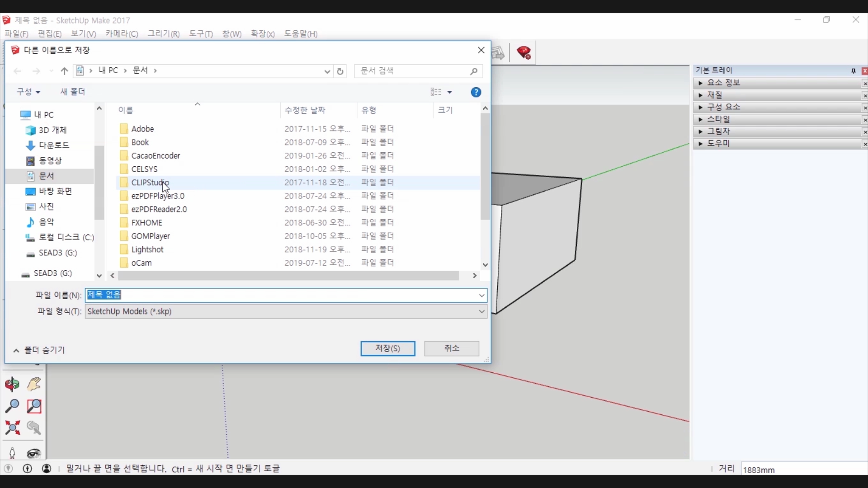Select the Position Camera person tool
This screenshot has height=488, width=868.
[12, 453]
